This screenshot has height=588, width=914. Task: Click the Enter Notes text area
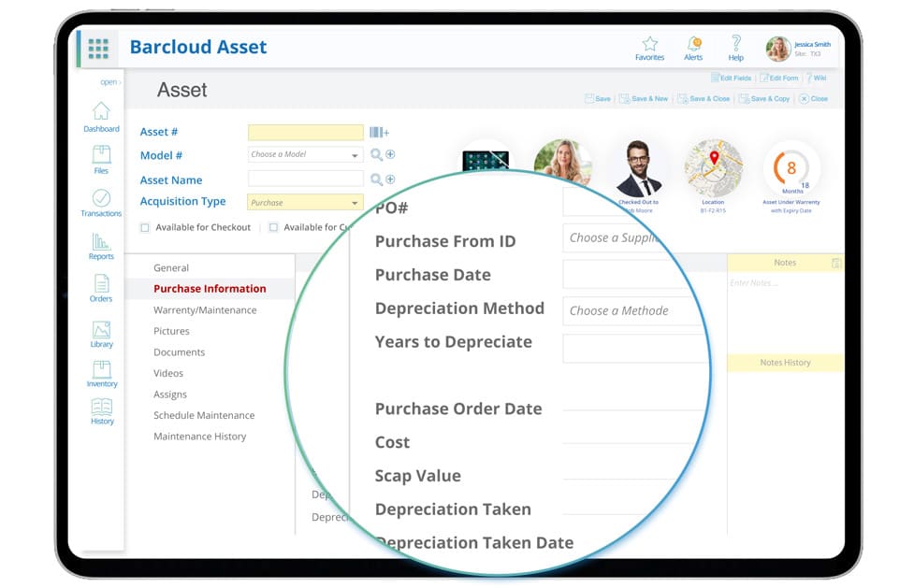point(785,313)
